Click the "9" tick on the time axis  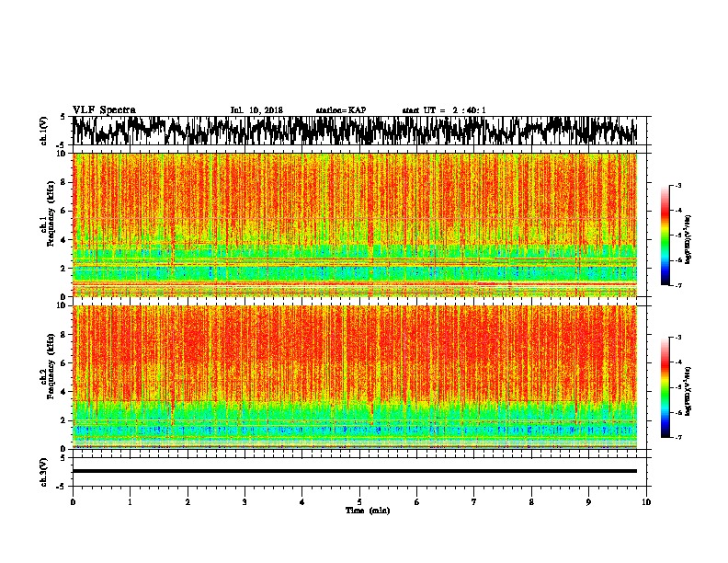(x=588, y=502)
